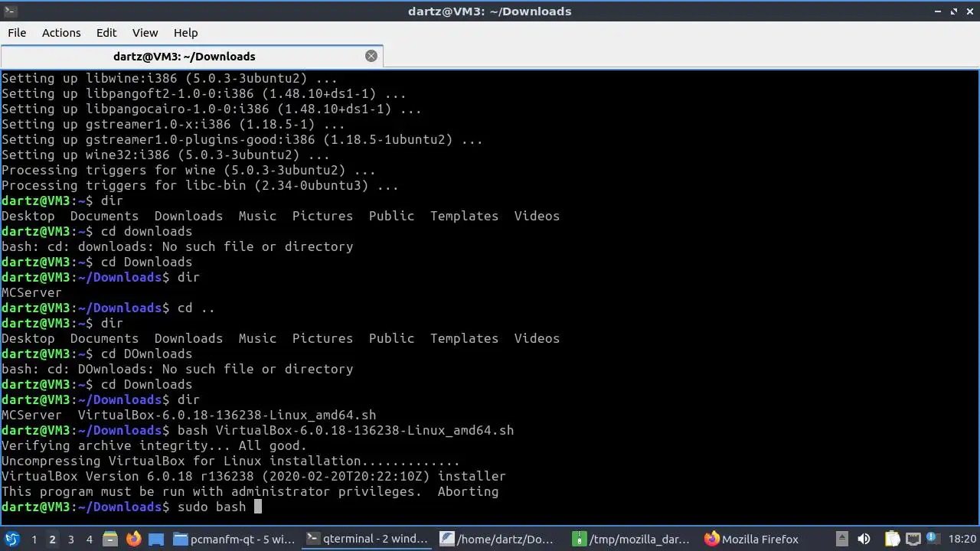This screenshot has width=980, height=551.
Task: Open the File menu
Action: 17,33
